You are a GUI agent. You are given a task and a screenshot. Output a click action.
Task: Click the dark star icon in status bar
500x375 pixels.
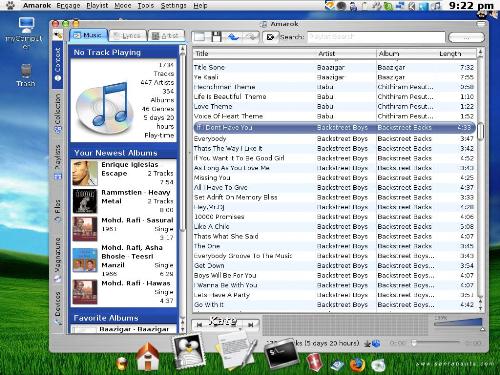pos(368,343)
